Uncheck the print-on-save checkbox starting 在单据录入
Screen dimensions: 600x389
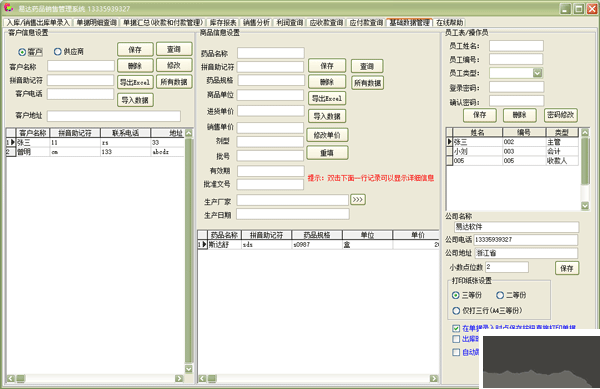pyautogui.click(x=456, y=328)
